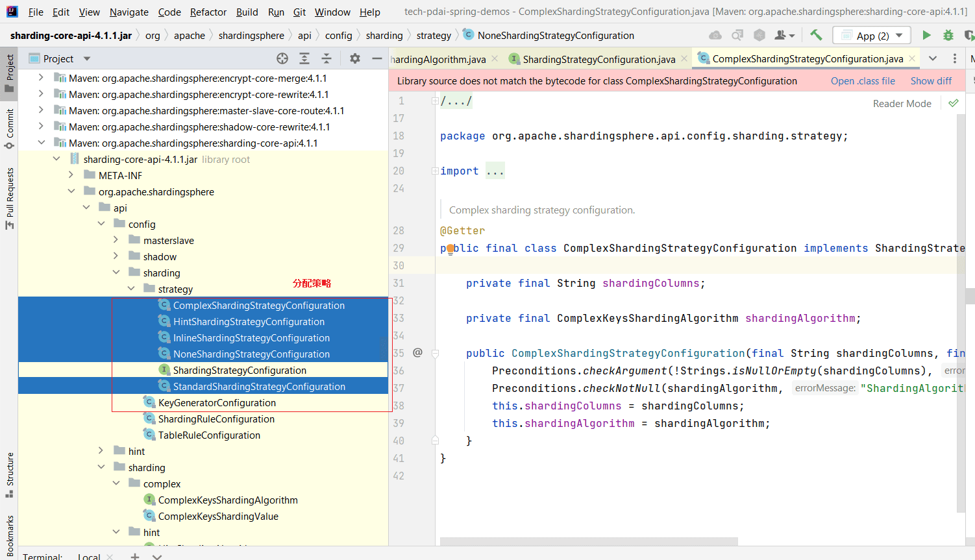Expand the masterslave folder
The image size is (975, 560).
click(x=116, y=240)
